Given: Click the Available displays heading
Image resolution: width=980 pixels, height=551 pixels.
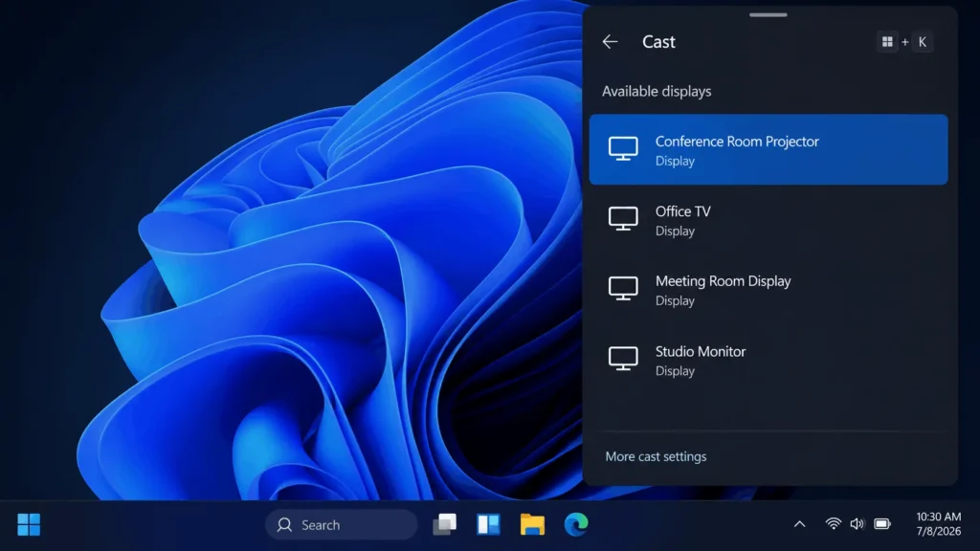Looking at the screenshot, I should pos(657,91).
